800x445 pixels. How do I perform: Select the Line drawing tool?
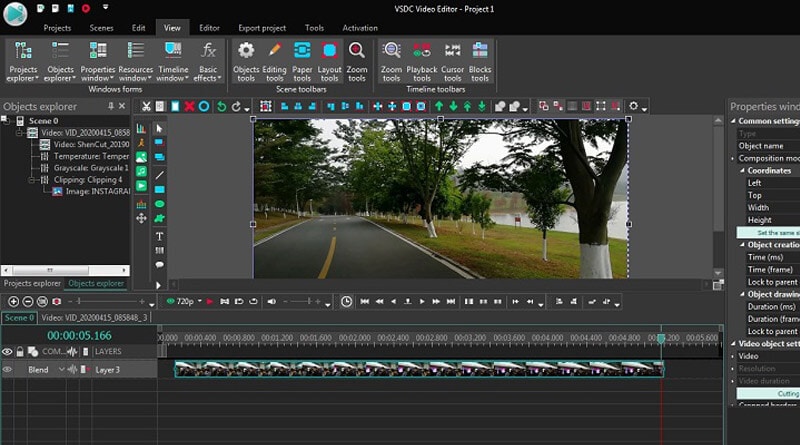click(x=159, y=174)
